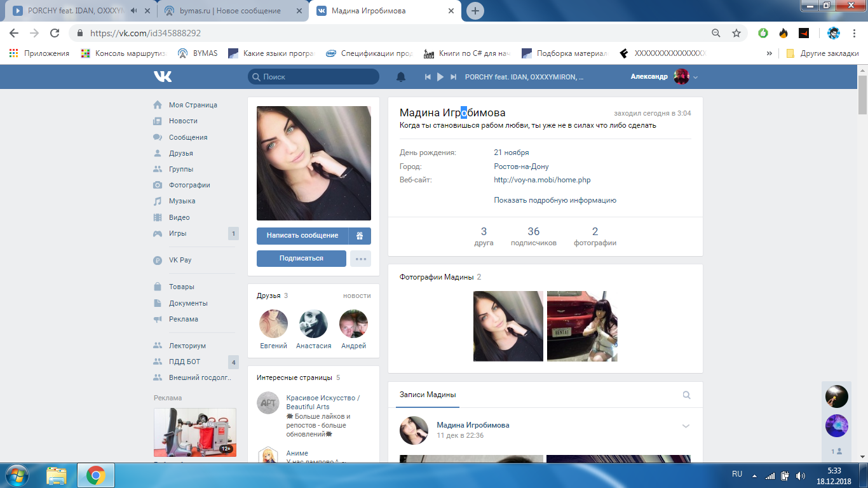
Task: Open a new browser tab
Action: [x=475, y=11]
